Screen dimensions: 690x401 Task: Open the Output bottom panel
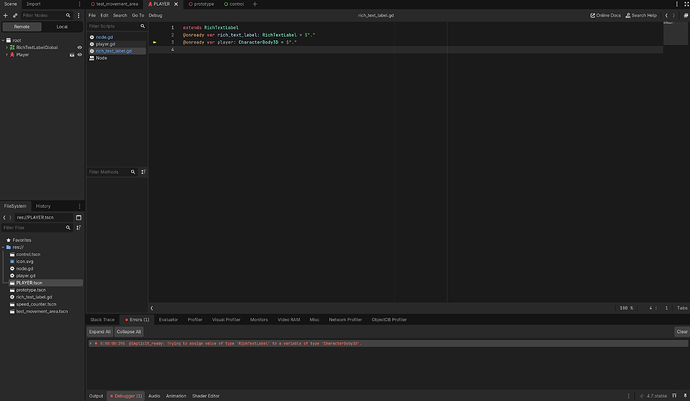[96, 396]
